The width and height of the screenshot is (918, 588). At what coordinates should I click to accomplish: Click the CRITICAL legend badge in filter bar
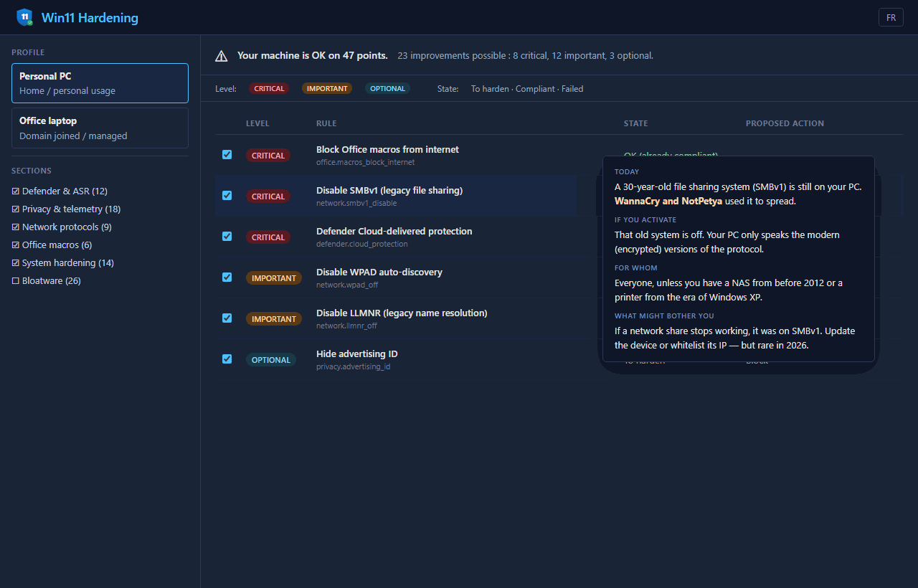(x=269, y=89)
